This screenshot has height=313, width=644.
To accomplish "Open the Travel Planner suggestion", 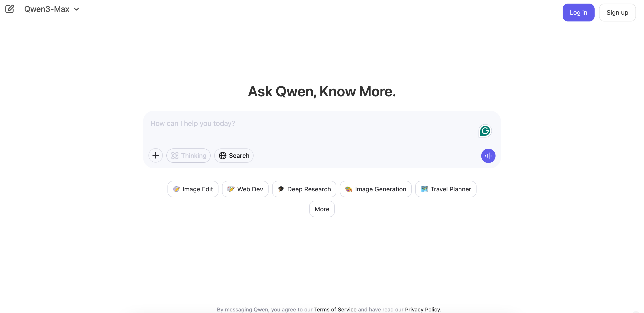I will coord(445,189).
